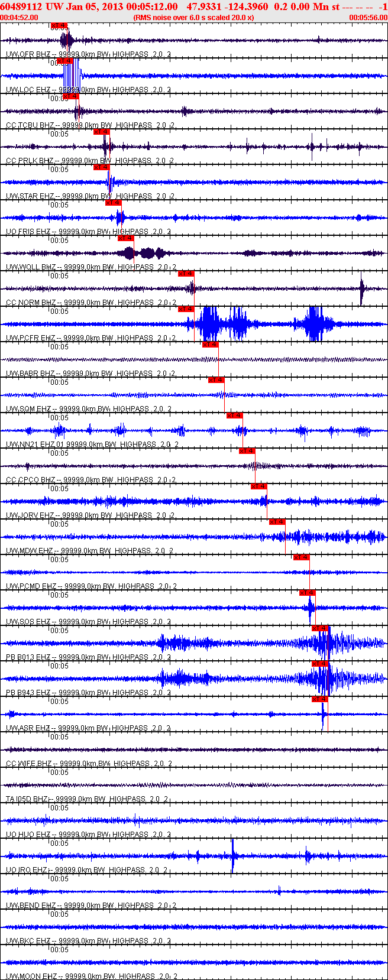388x980 pixels.
Task: Select the red pick flag on UW.STAR trace
Action: [102, 167]
